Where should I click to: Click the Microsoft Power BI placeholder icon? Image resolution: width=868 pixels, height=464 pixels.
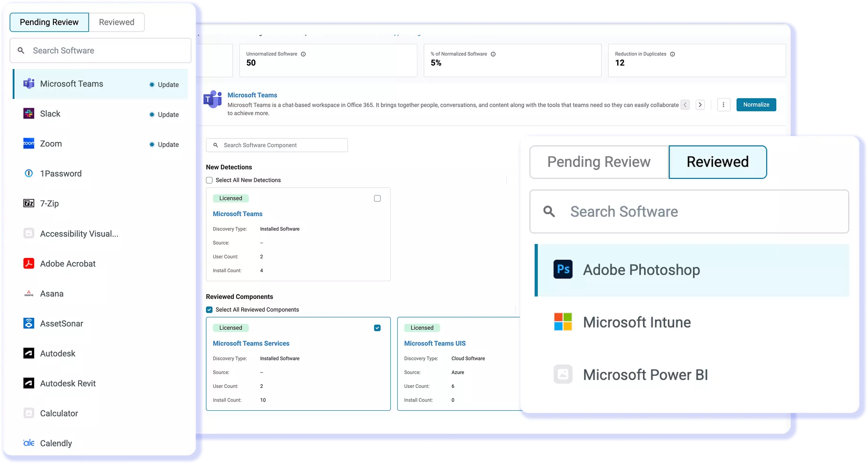pyautogui.click(x=563, y=374)
